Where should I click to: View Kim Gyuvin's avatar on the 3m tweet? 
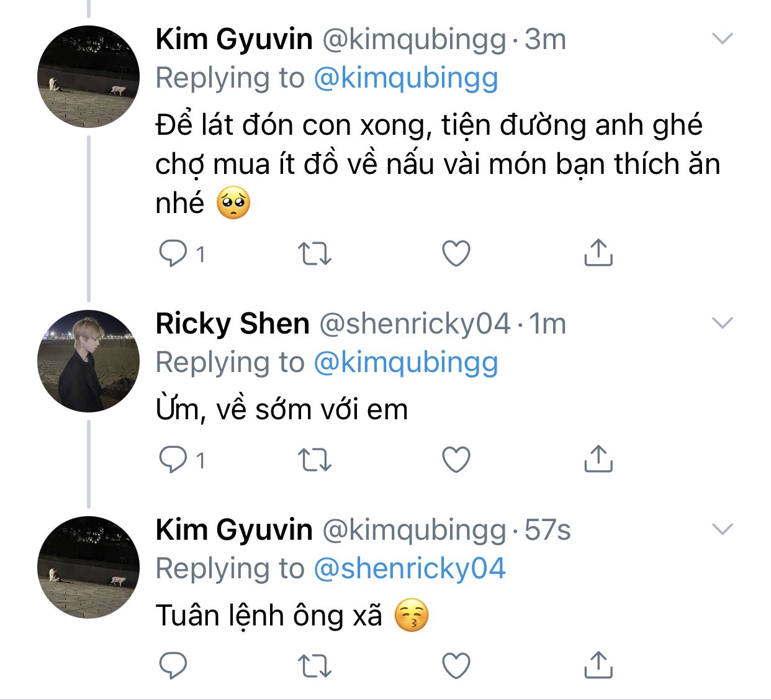coord(89,76)
